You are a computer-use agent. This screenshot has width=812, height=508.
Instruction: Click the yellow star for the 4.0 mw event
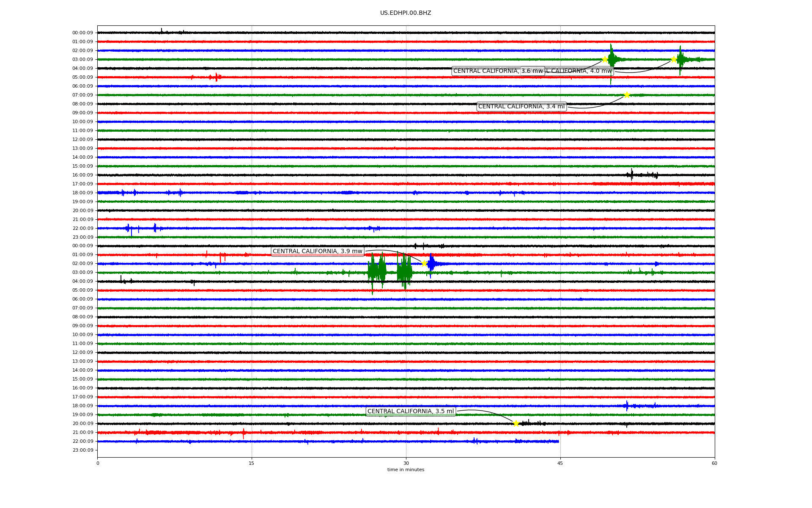pyautogui.click(x=674, y=59)
